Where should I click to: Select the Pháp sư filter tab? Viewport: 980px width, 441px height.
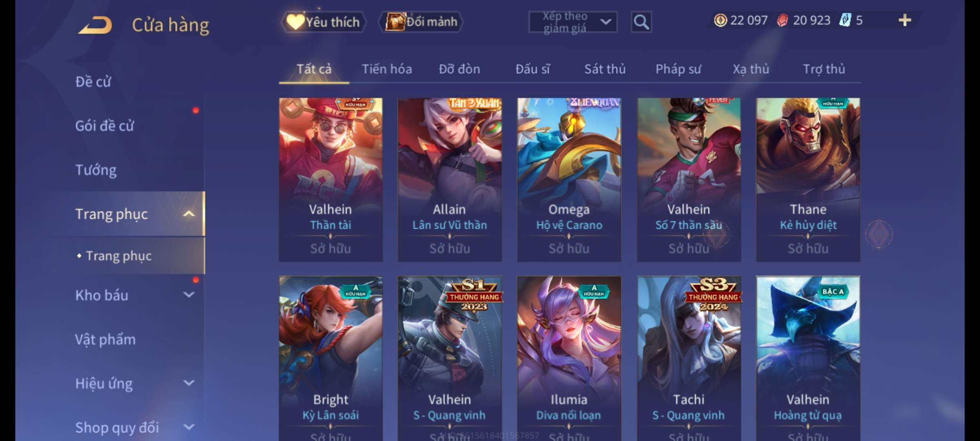point(678,69)
